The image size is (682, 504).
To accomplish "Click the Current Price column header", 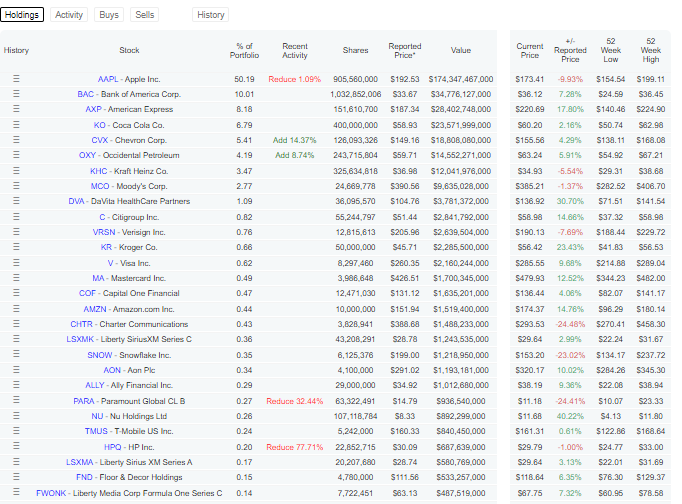I will pyautogui.click(x=529, y=50).
